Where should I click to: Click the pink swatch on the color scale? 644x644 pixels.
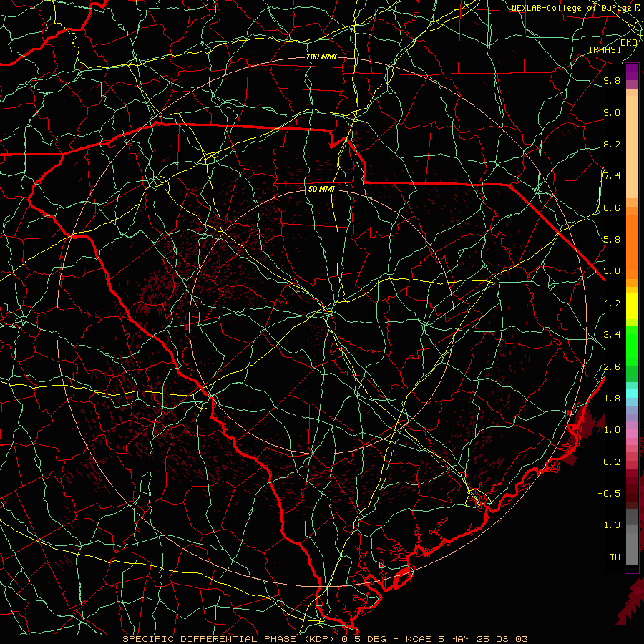point(632,434)
